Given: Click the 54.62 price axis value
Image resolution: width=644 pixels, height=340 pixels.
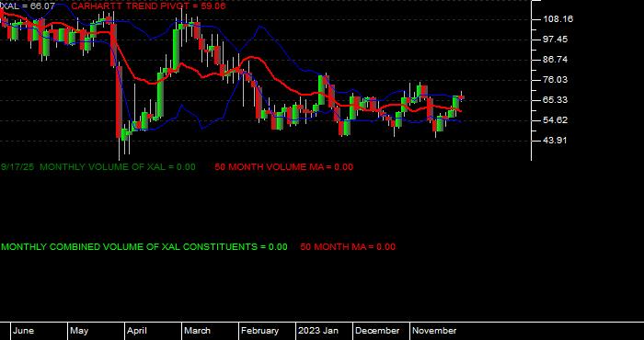Looking at the screenshot, I should 556,120.
